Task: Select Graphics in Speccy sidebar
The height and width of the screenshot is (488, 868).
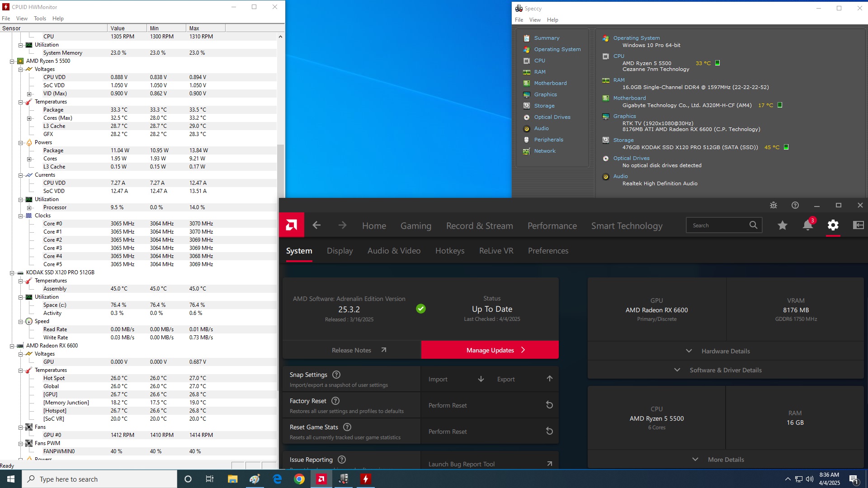Action: 545,94
